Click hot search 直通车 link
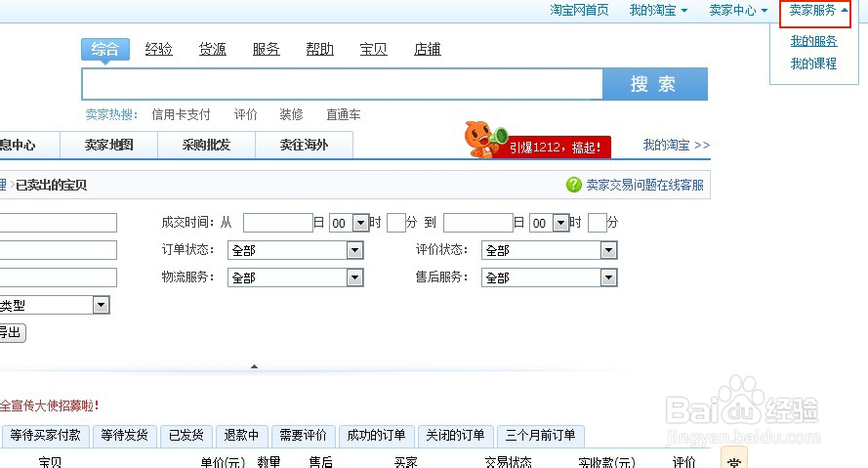Image resolution: width=868 pixels, height=468 pixels. [x=344, y=114]
